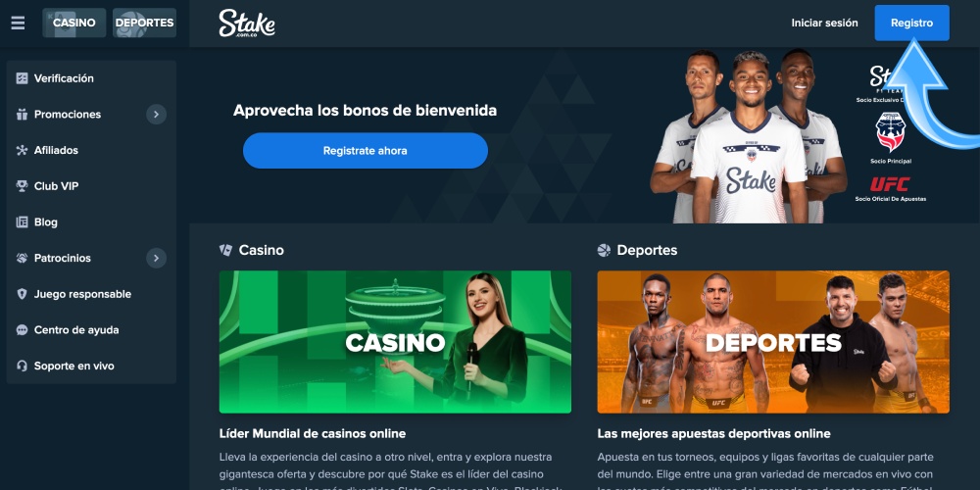Click the Promociones gift icon
The width and height of the screenshot is (980, 490).
point(22,115)
